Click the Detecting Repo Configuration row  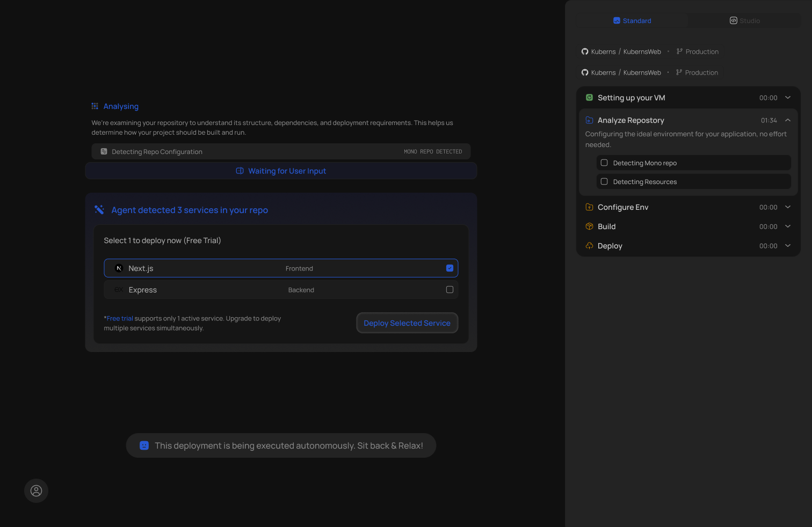(281, 151)
